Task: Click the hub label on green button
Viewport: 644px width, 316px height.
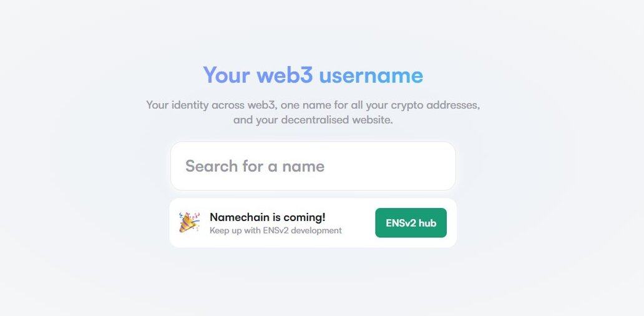Action: coord(427,223)
